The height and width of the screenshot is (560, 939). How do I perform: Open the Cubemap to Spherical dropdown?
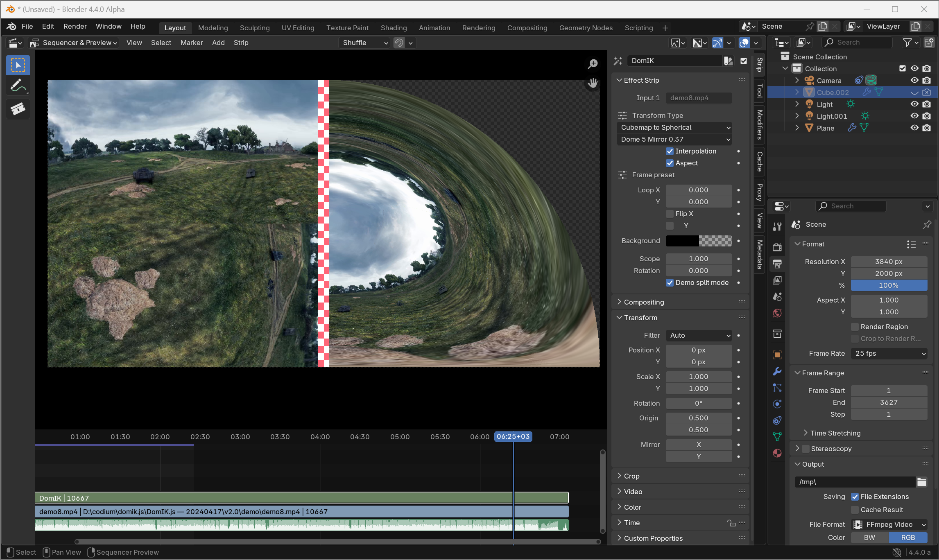tap(674, 127)
